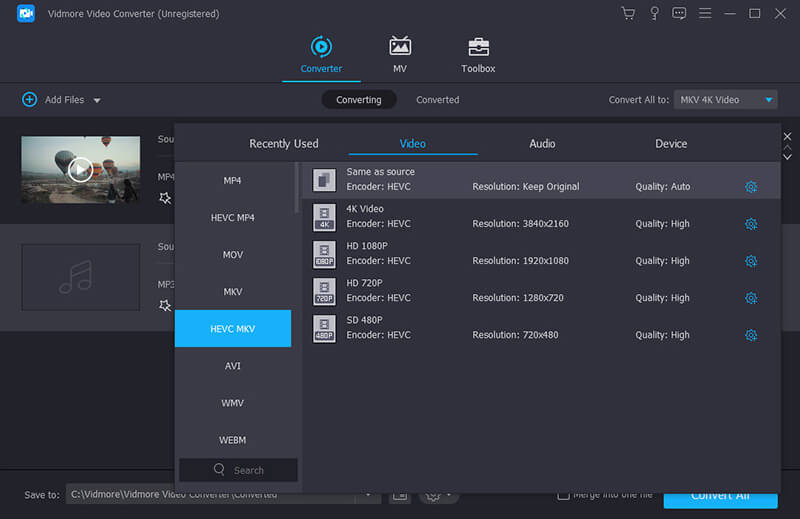Click the registration key icon
Viewport: 800px width, 519px height.
[654, 14]
